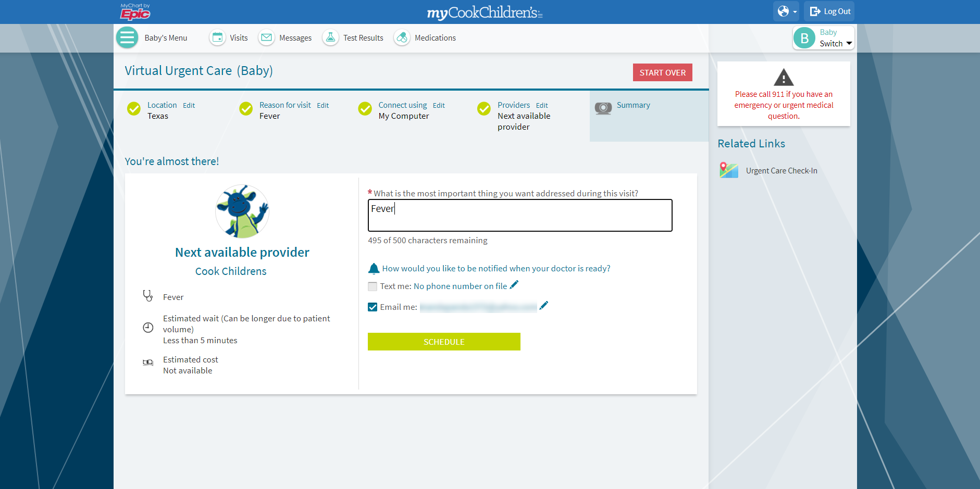Edit the Location step
Screen dimensions: 980x489
(x=189, y=106)
